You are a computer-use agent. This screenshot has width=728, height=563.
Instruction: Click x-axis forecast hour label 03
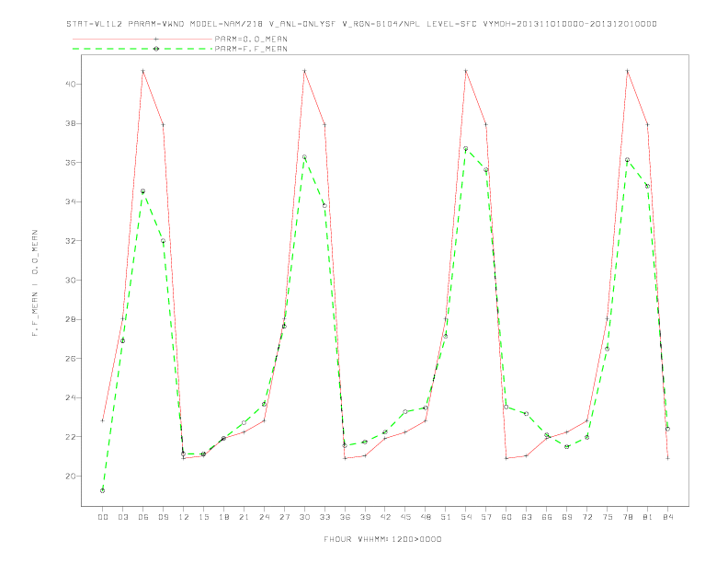[x=122, y=517]
